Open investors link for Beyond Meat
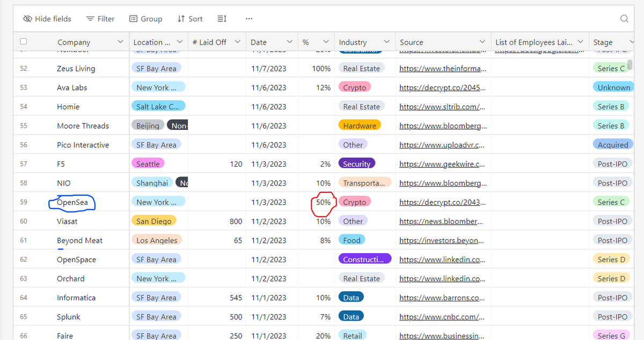Screen dimensions: 644x340 (x=442, y=240)
